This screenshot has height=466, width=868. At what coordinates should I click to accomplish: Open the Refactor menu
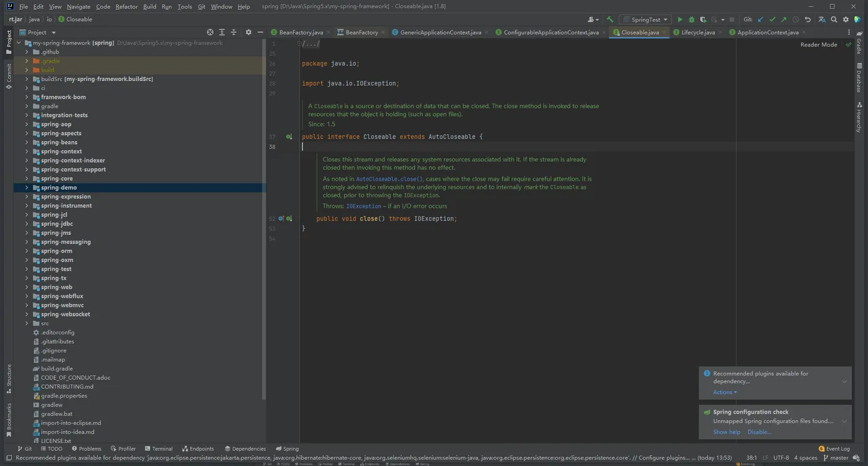pyautogui.click(x=126, y=7)
